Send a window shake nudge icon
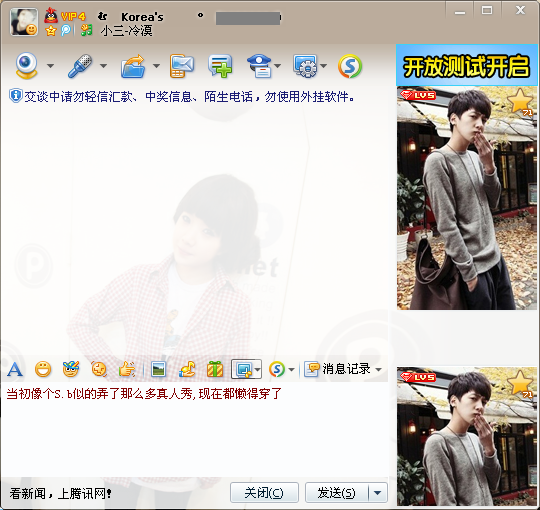Image resolution: width=540 pixels, height=510 pixels. point(127,370)
